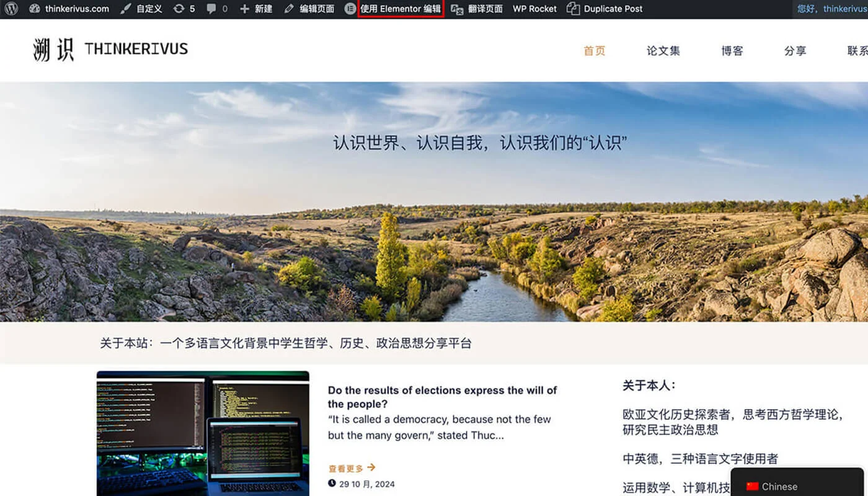The height and width of the screenshot is (496, 868).
Task: Click the 使用 Elementor 编辑 button
Action: point(401,9)
